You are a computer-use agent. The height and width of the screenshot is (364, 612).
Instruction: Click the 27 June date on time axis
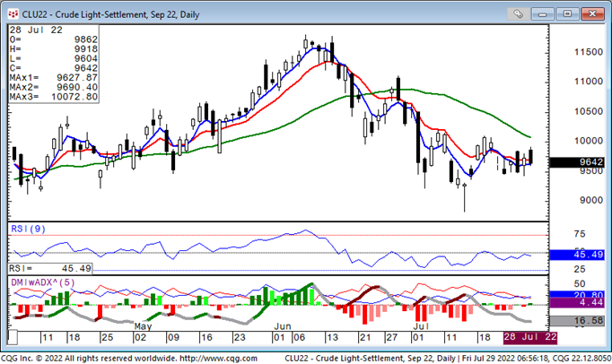(391, 337)
